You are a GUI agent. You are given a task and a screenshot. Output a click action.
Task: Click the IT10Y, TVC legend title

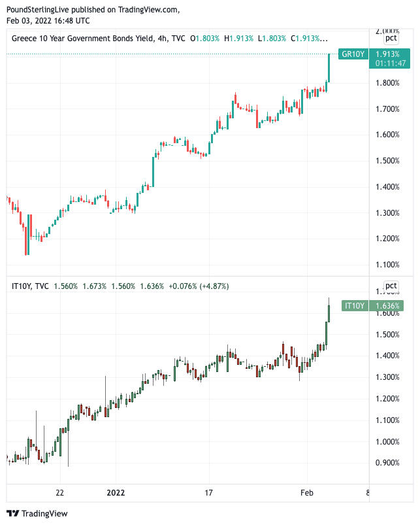tap(30, 286)
